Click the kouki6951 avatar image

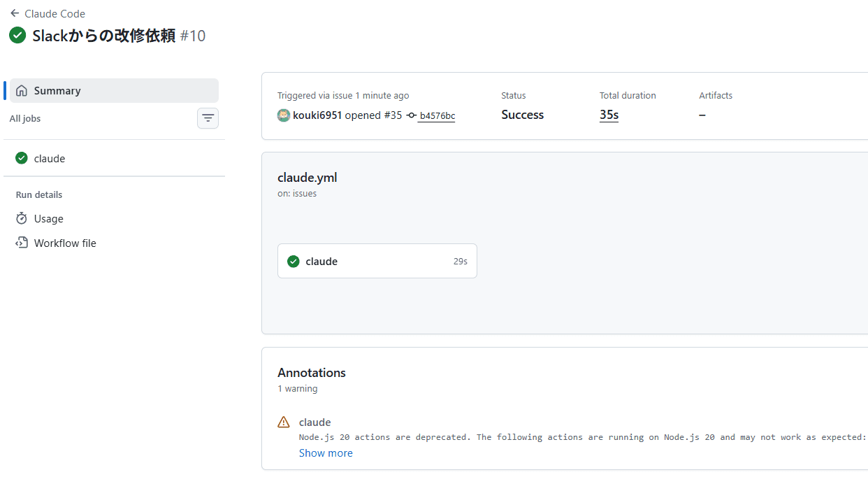click(x=284, y=115)
